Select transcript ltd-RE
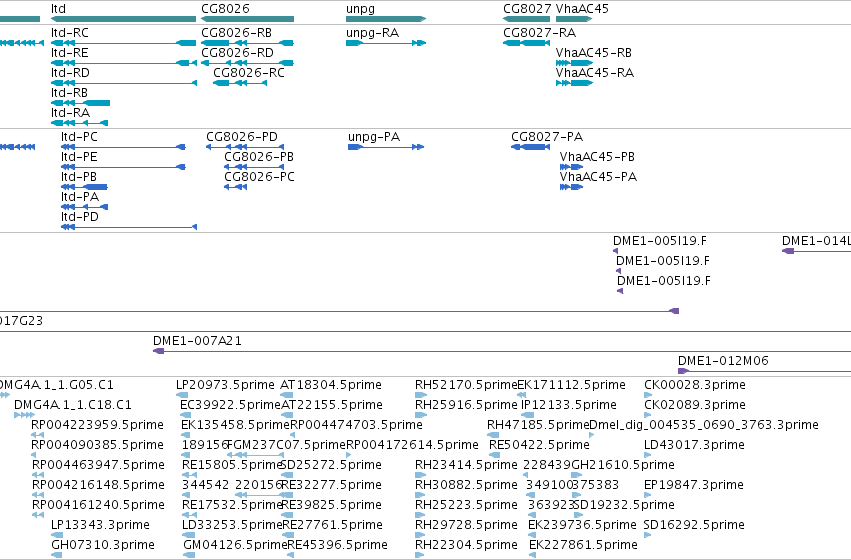 [x=69, y=53]
